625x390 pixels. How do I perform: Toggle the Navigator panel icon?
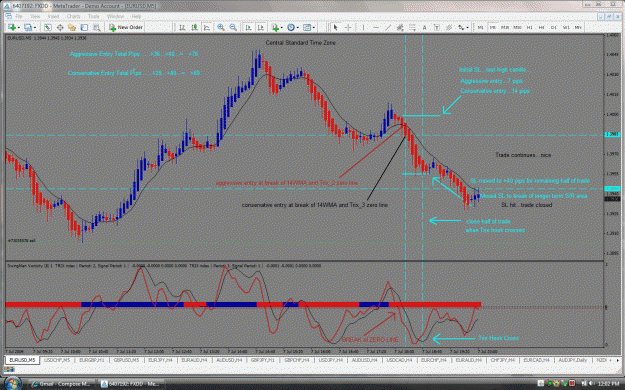pos(72,27)
